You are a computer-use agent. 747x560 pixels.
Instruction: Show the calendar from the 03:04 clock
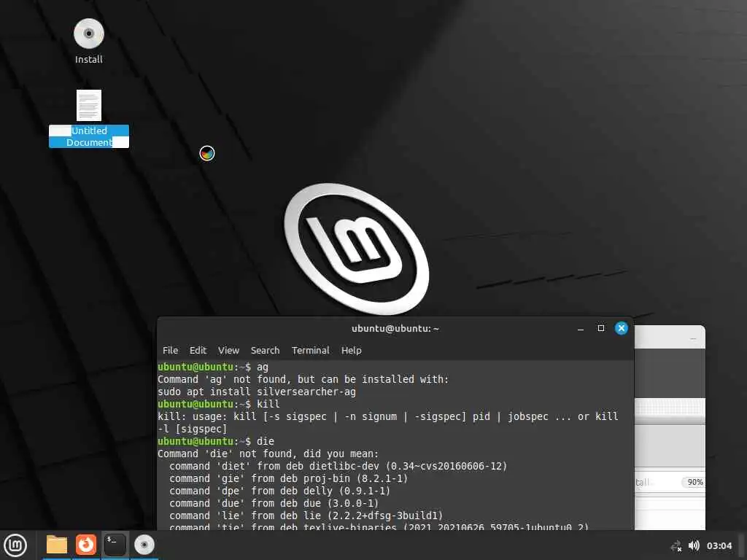719,545
